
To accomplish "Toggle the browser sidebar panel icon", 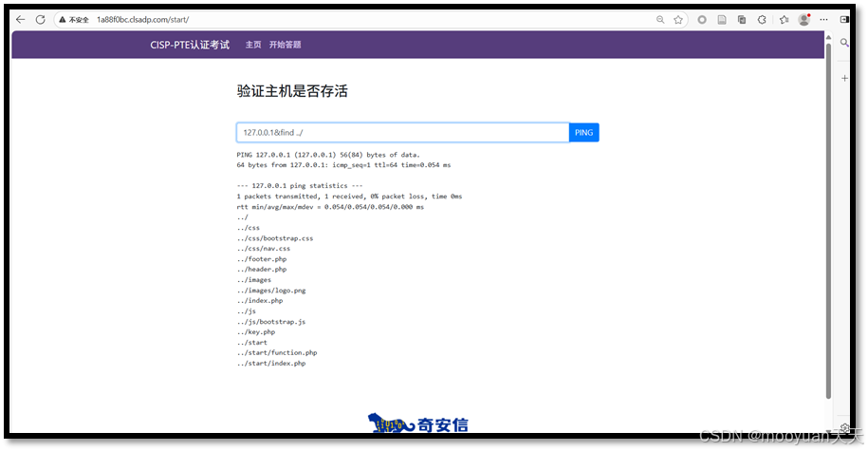I will click(x=844, y=19).
